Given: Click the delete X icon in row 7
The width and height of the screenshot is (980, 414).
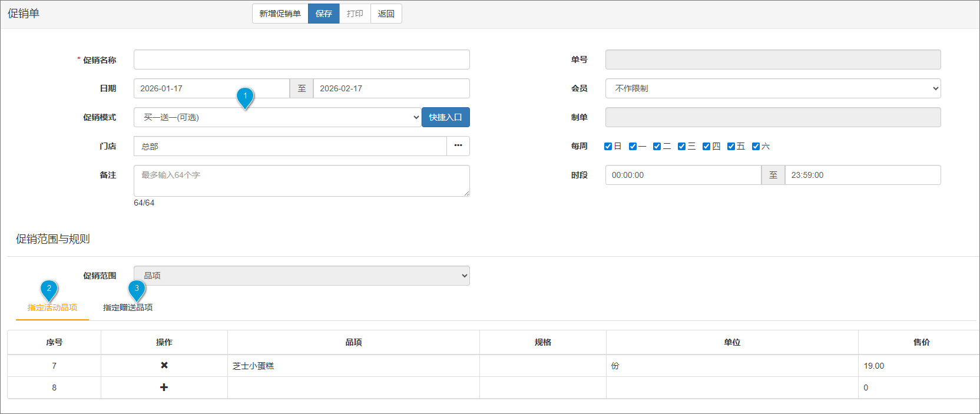Looking at the screenshot, I should click(x=164, y=366).
